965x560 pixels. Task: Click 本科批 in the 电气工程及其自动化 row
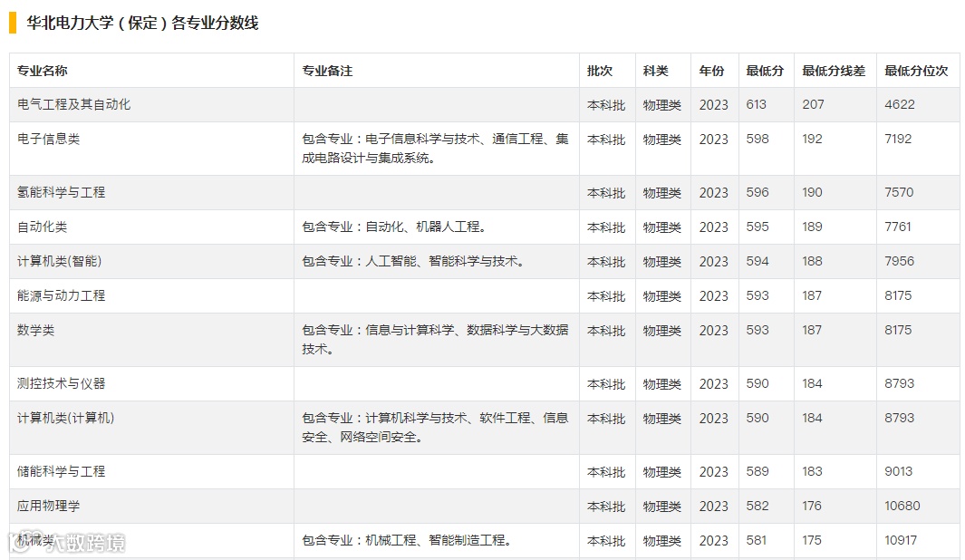pyautogui.click(x=606, y=105)
